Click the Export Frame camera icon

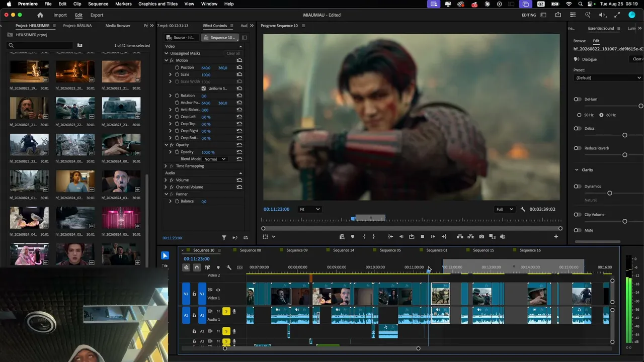[x=481, y=236]
